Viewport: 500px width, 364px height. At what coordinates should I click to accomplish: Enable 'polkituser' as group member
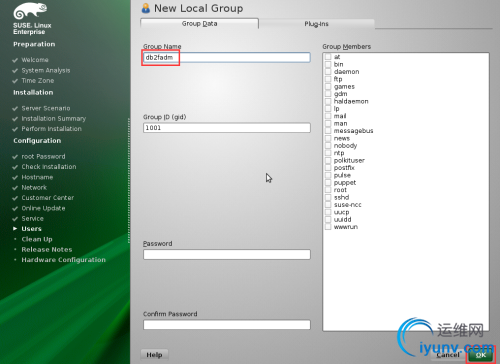[x=328, y=160]
